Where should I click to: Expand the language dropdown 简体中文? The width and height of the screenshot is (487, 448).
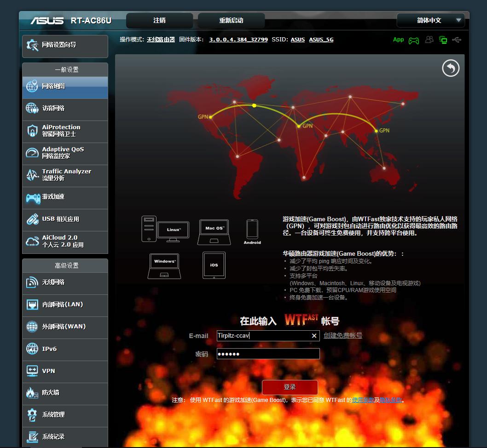(430, 20)
